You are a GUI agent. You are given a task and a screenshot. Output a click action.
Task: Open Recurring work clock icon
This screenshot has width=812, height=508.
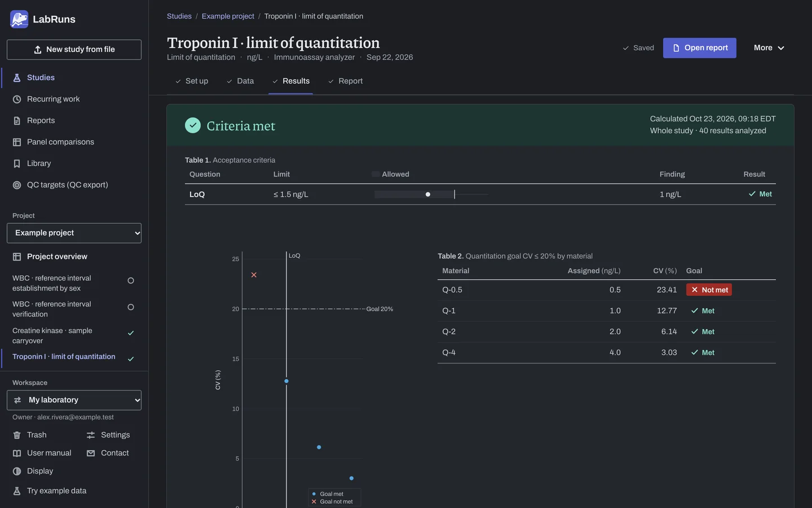coord(17,99)
